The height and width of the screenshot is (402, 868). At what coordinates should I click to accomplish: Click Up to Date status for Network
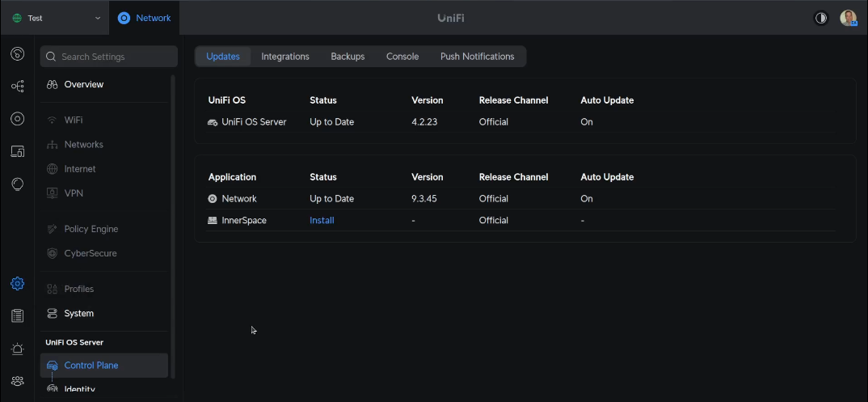pos(331,199)
